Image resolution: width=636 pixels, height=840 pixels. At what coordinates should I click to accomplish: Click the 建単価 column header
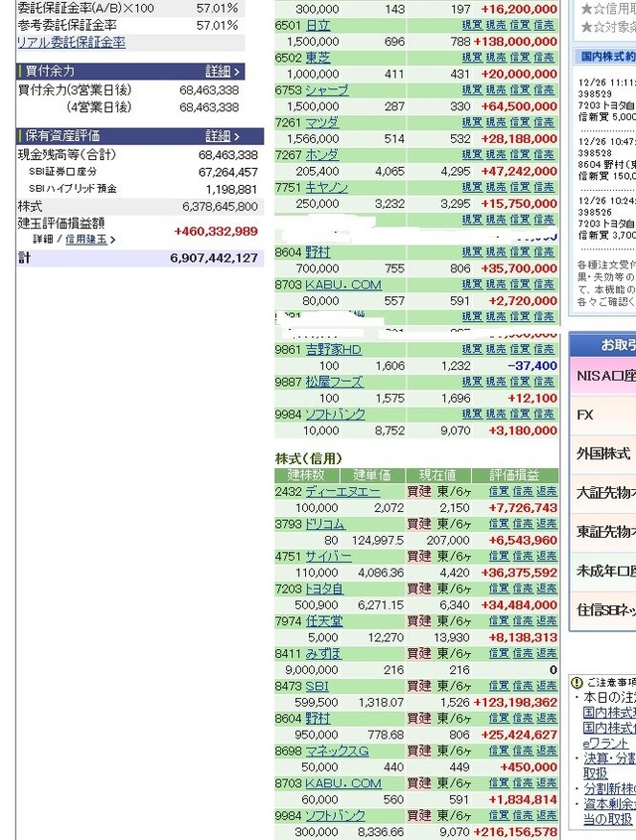click(x=372, y=475)
